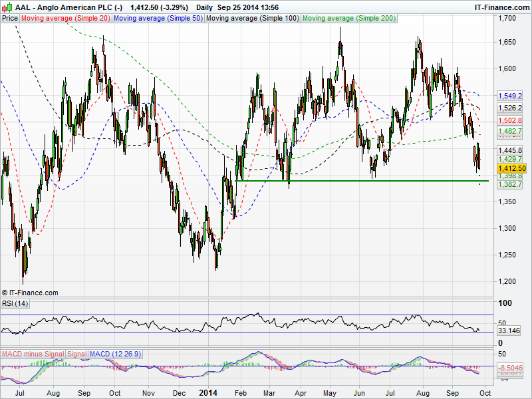This screenshot has width=532, height=399.
Task: Click the red 1,502.8 price label
Action: point(510,121)
